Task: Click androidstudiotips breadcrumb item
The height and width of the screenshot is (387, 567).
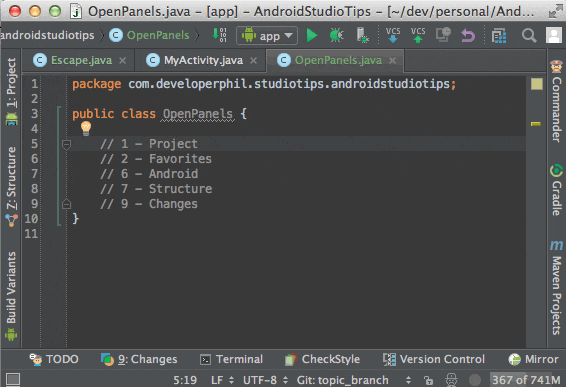Action: [x=47, y=35]
